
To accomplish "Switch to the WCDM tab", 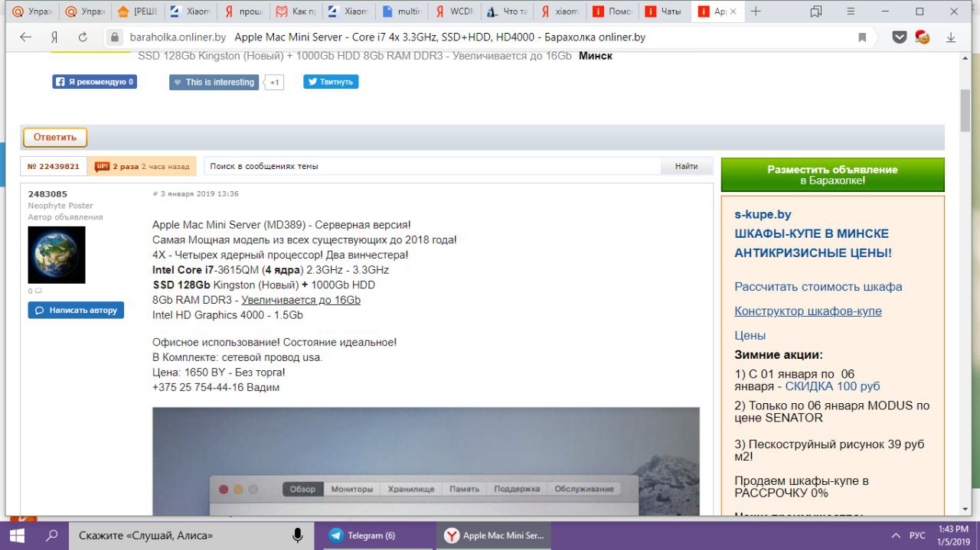I will pos(453,12).
